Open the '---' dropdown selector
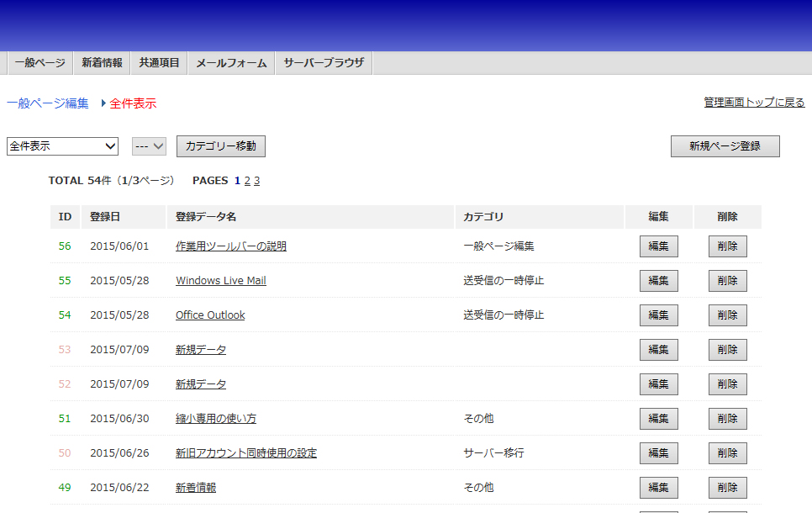 point(150,146)
